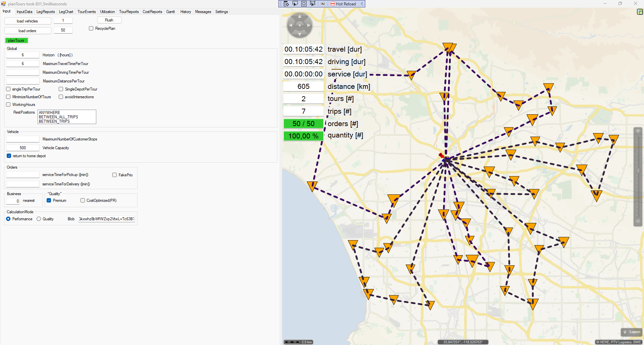Collapse the Hot Reload debug toolbar chevron
This screenshot has height=345, width=644.
coord(362,4)
